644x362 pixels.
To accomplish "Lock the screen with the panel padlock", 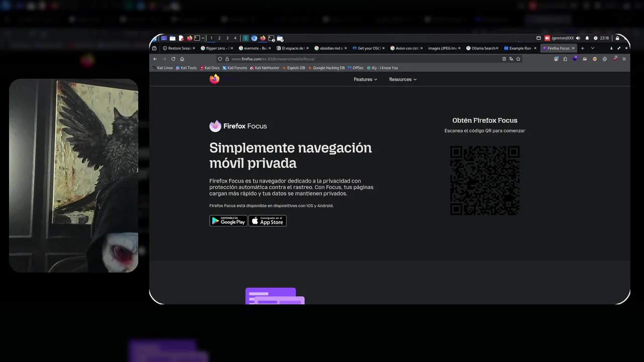I will click(x=617, y=38).
